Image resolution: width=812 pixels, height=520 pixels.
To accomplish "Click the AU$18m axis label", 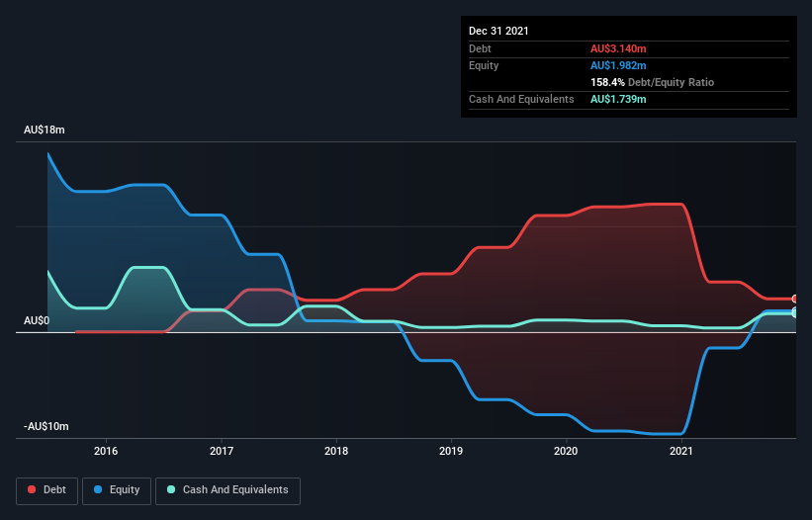I will click(x=45, y=130).
